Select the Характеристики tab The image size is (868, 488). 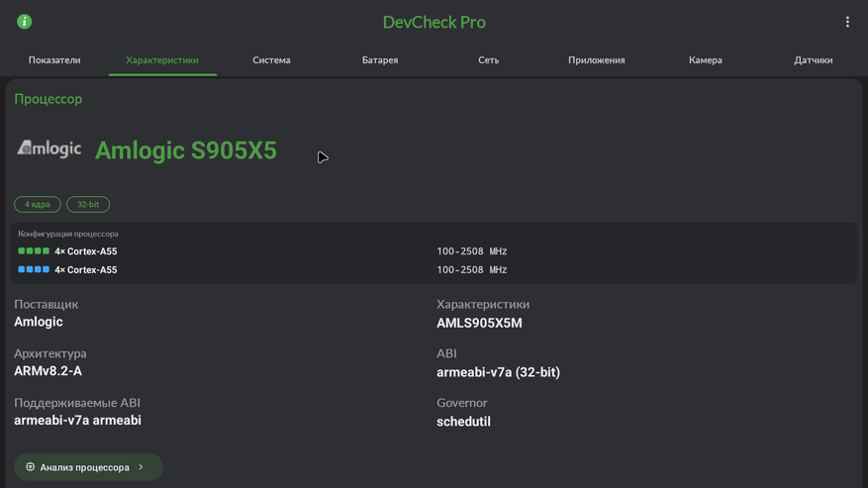tap(162, 59)
